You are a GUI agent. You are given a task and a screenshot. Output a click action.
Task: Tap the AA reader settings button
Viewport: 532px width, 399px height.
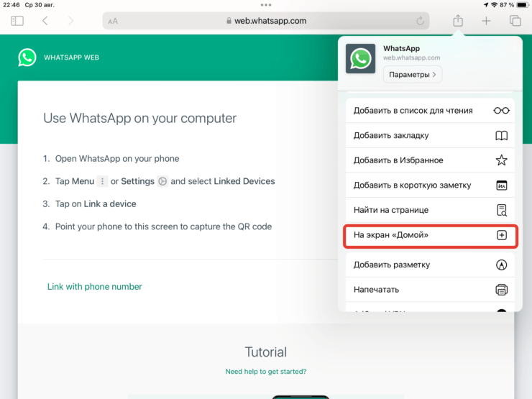coord(113,22)
